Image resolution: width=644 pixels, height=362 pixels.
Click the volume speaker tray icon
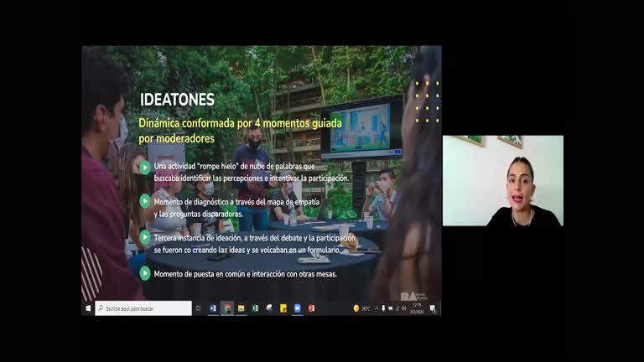pos(401,308)
